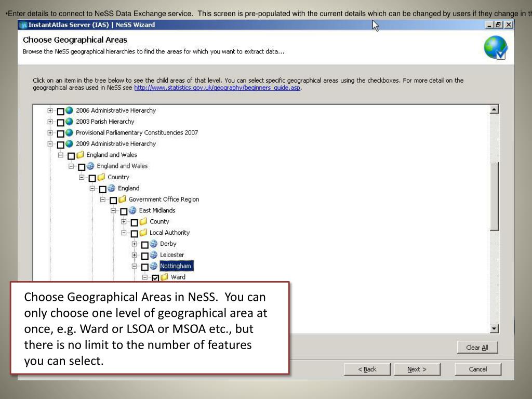Collapse 2009 Administrative Hierarchy node

(50, 144)
